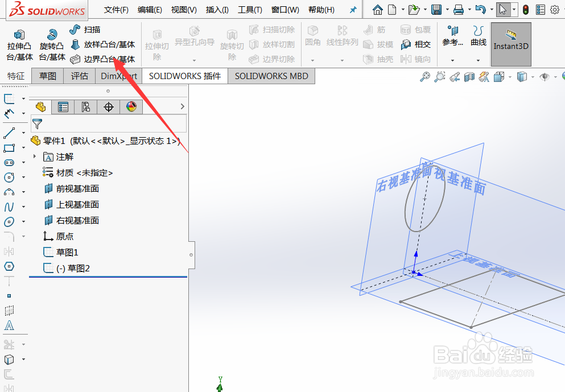Select 前视基准面 in feature tree
The image size is (565, 392).
[72, 189]
